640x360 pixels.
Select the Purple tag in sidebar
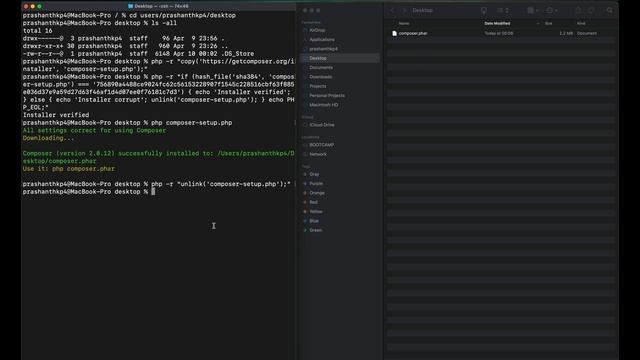tap(316, 184)
